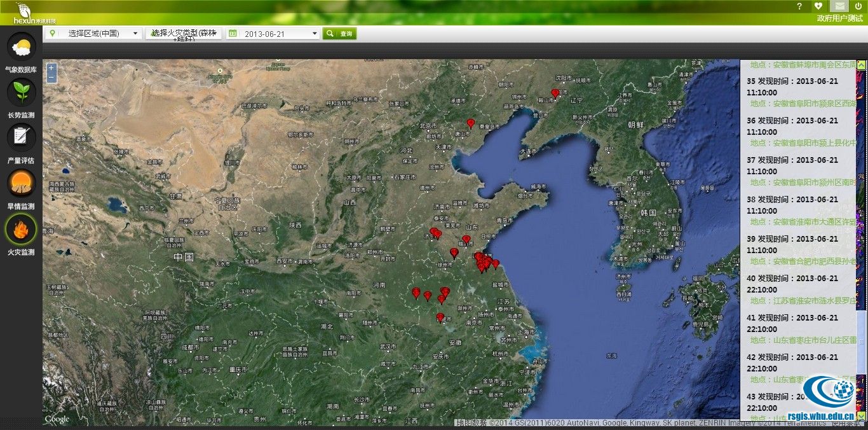
Task: Click the location pin icon in region selector
Action: tap(53, 33)
